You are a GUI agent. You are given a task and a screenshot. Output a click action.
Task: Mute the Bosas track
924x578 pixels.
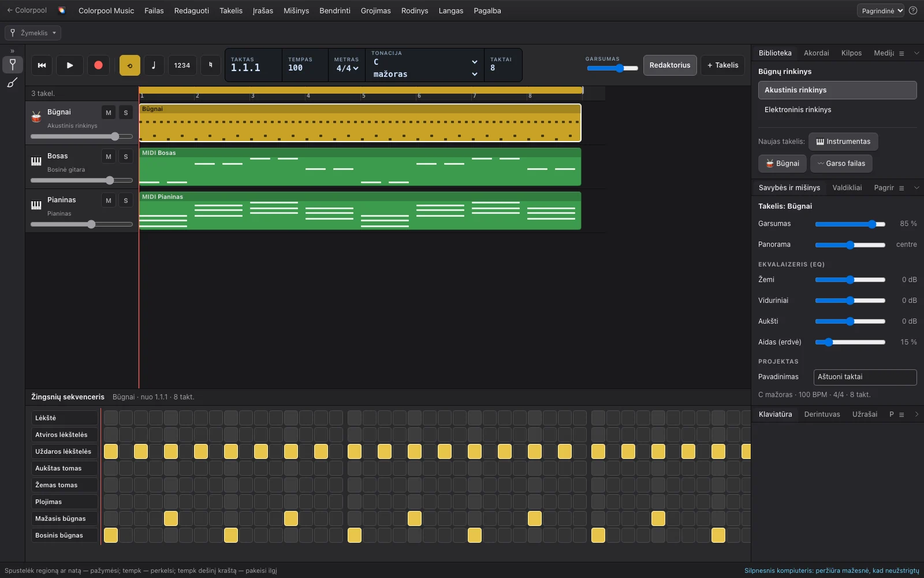tap(108, 157)
